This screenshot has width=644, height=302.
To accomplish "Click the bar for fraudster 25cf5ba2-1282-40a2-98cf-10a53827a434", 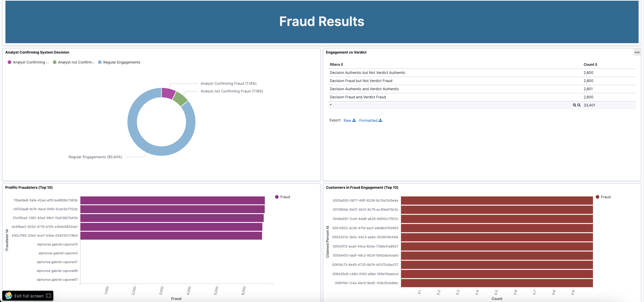I will coord(172,218).
